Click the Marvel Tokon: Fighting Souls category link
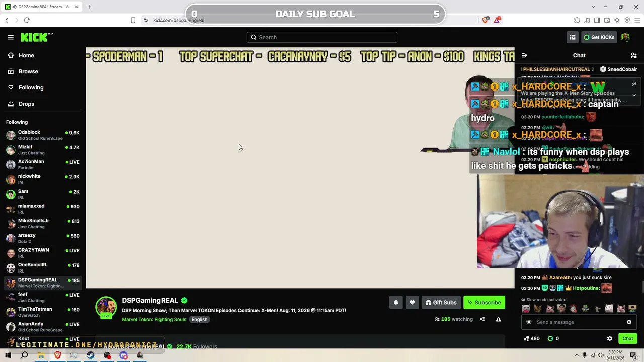 tap(154, 319)
